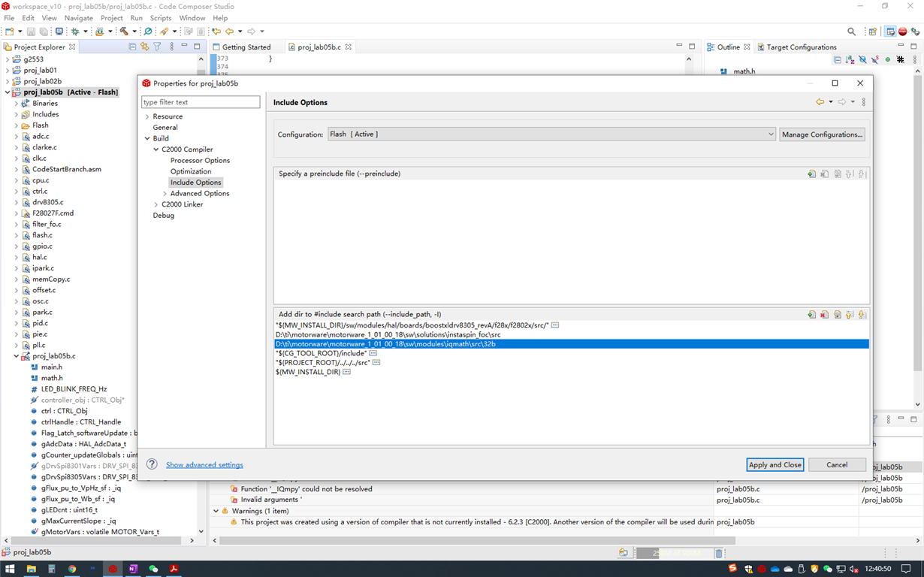
Task: Open OneNote from the taskbar
Action: (133, 569)
